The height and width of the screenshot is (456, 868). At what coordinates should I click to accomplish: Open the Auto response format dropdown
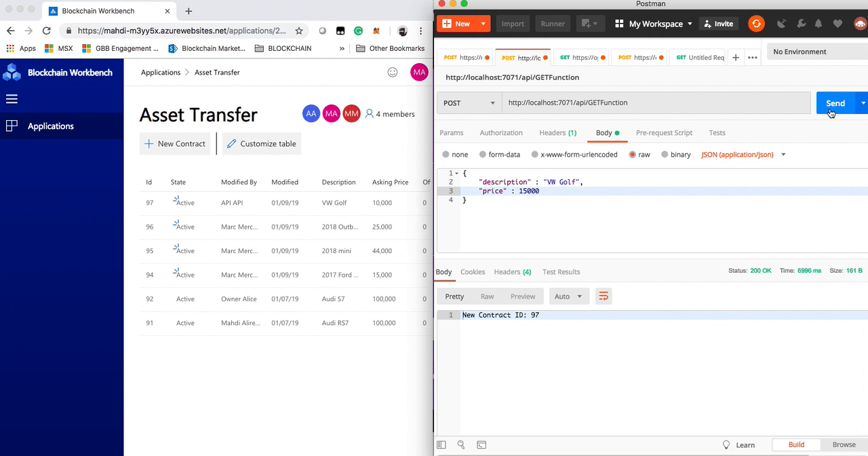pyautogui.click(x=568, y=297)
